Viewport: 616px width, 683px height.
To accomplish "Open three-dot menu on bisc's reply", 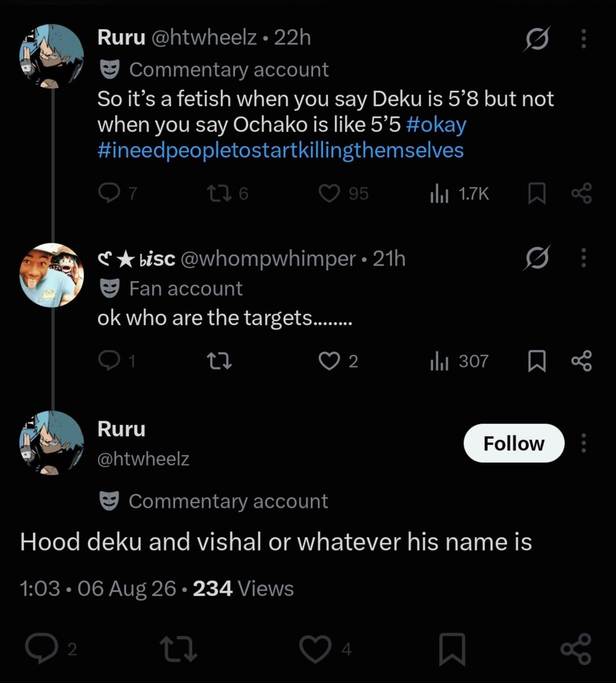I will [x=584, y=258].
